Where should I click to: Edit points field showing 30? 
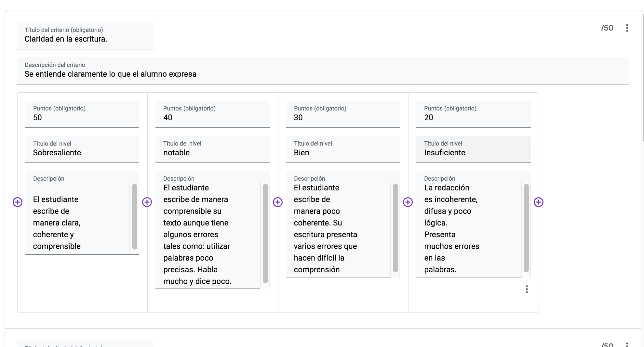(x=343, y=118)
